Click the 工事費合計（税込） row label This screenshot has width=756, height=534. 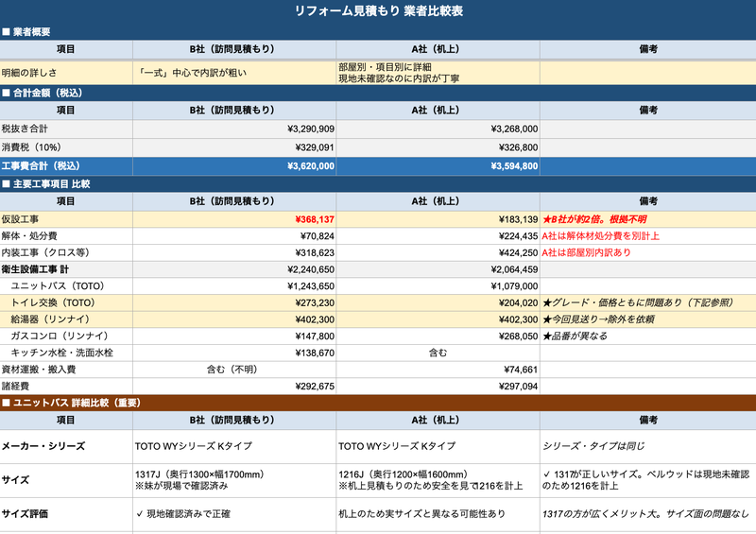[x=42, y=165]
